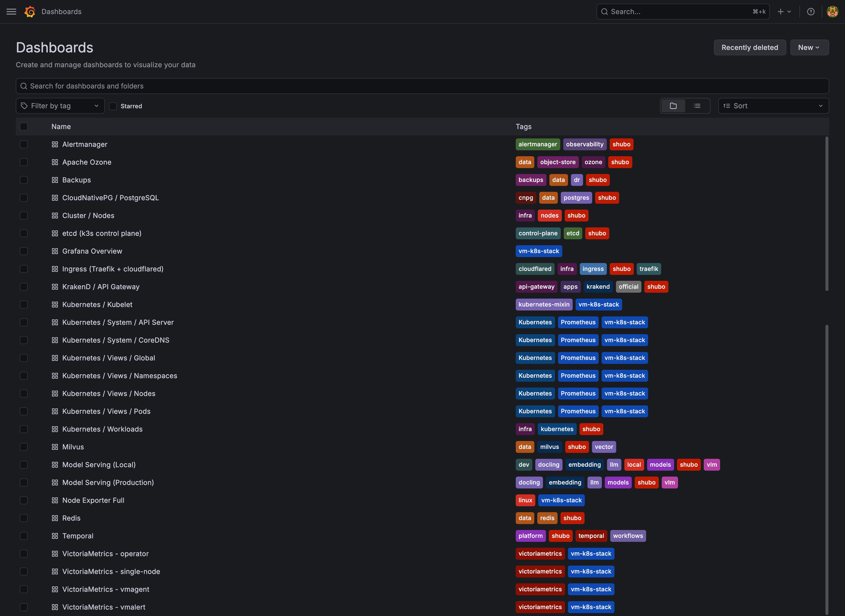Image resolution: width=845 pixels, height=616 pixels.
Task: Select the Model Serving (Production) row checkbox
Action: click(x=24, y=482)
